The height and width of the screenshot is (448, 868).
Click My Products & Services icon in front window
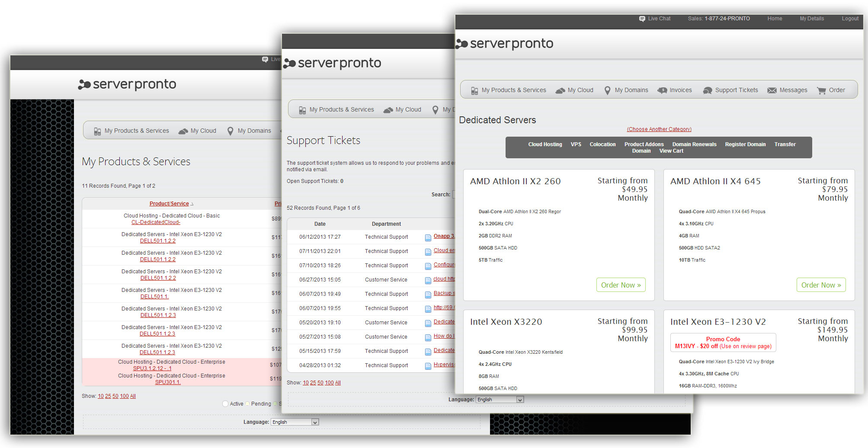[x=474, y=90]
